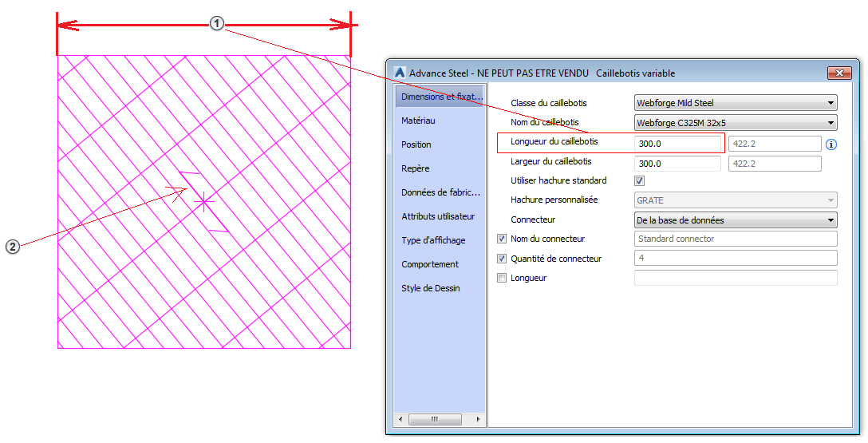Click the sidebar scrollbar right arrow
Screen dimensions: 868x443
tap(479, 420)
